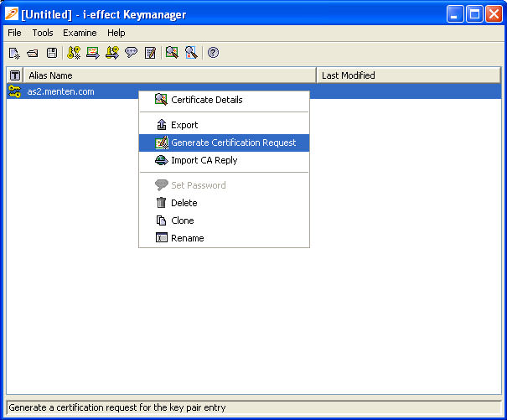
Task: Click the Keystore report notepad icon
Action: (x=150, y=53)
